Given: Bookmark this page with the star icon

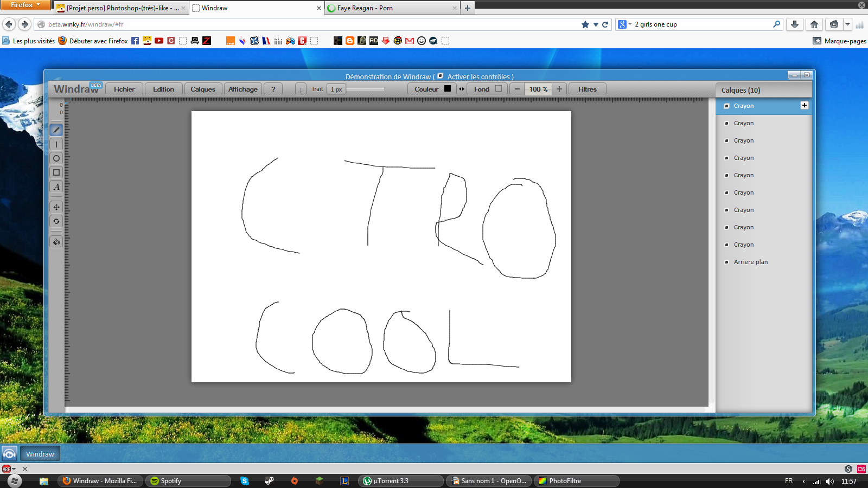Looking at the screenshot, I should pos(585,24).
